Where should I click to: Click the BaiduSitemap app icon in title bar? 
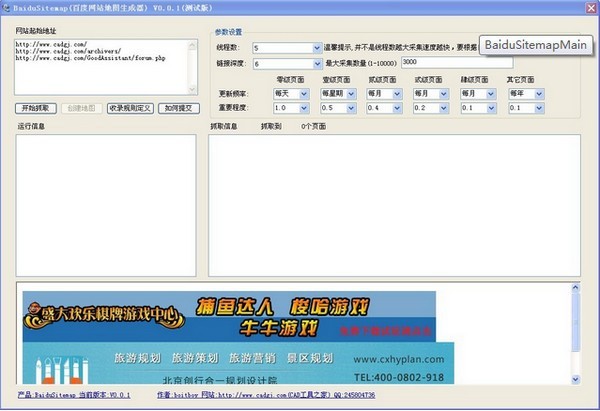pos(5,8)
